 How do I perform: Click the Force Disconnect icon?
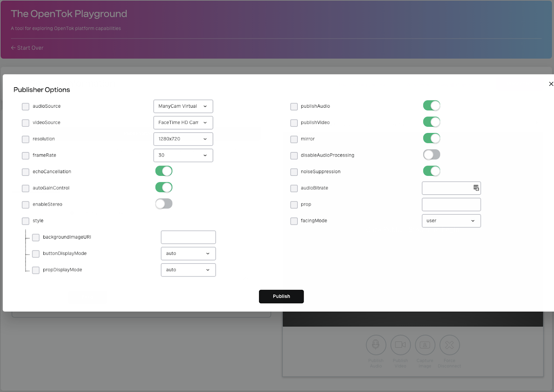coord(449,345)
